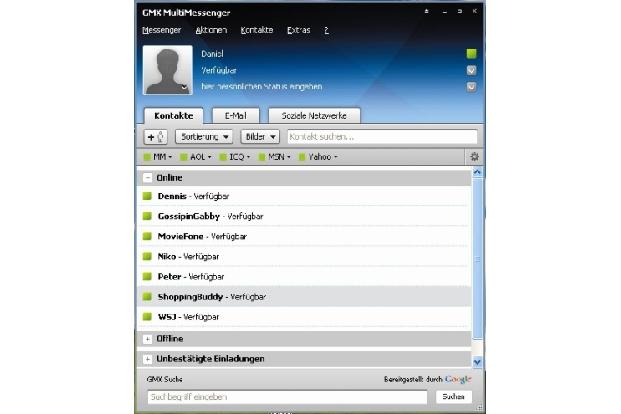The width and height of the screenshot is (621, 414).
Task: Click the Verfügbar status text under Daniel
Action: pos(219,71)
